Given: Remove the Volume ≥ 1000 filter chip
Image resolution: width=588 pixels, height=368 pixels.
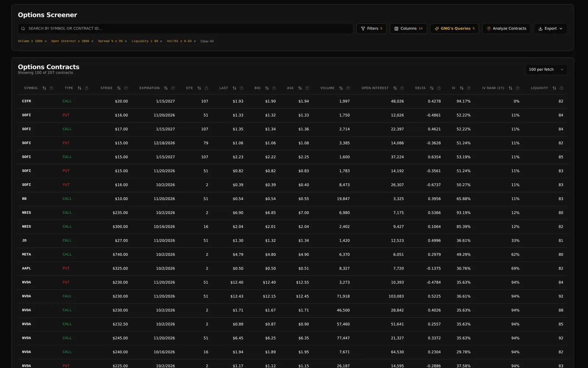Looking at the screenshot, I should pyautogui.click(x=46, y=41).
